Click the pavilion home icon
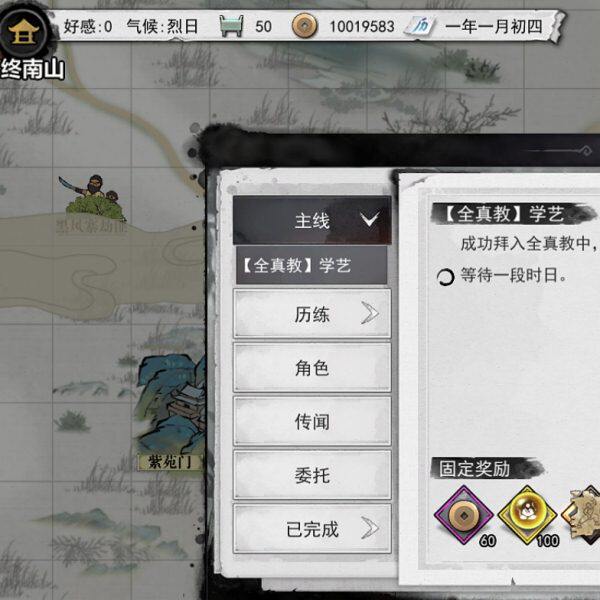This screenshot has height=600, width=600. pyautogui.click(x=24, y=32)
